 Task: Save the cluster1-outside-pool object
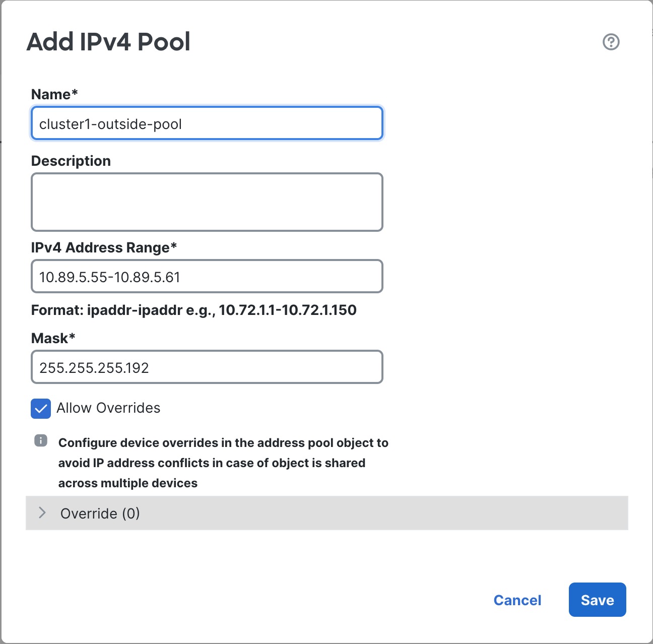tap(597, 600)
